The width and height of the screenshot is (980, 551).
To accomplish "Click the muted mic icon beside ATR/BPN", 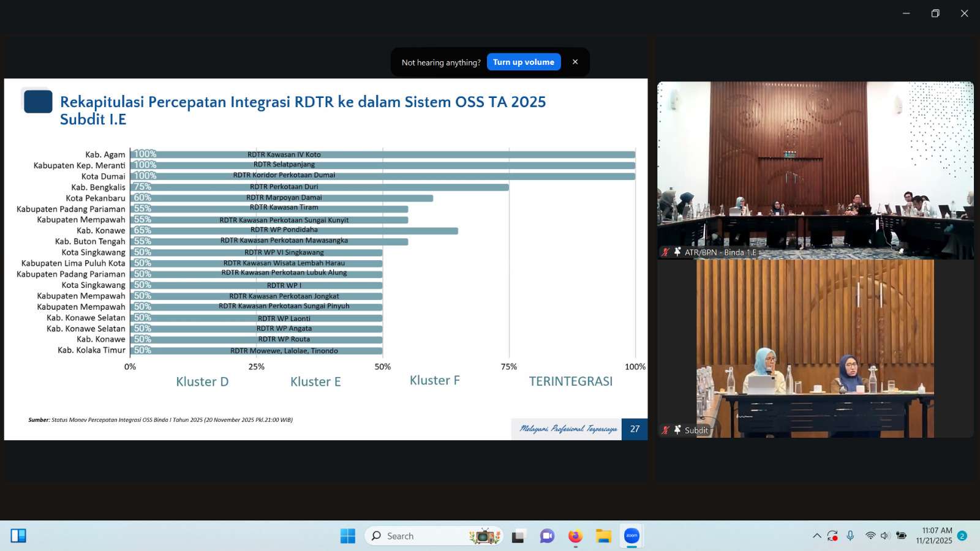I will [x=665, y=252].
